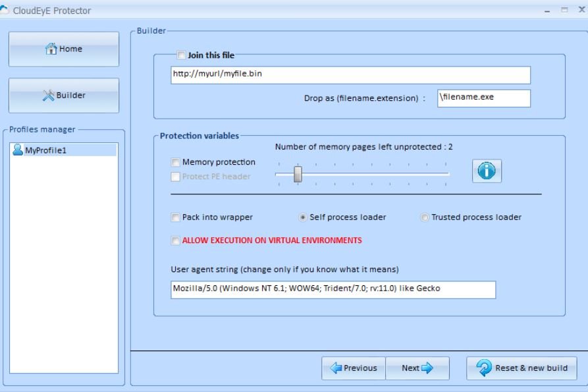This screenshot has height=392, width=588.
Task: Enable Pack into wrapper checkbox
Action: click(175, 217)
